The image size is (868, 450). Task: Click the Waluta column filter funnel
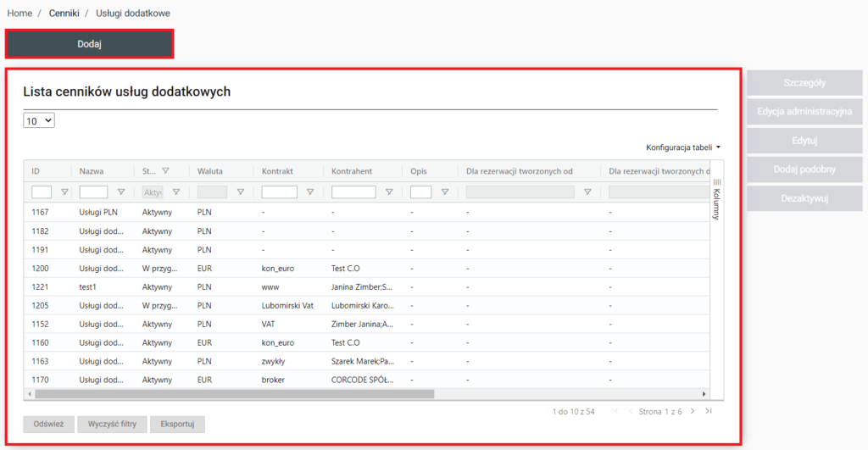click(x=241, y=192)
